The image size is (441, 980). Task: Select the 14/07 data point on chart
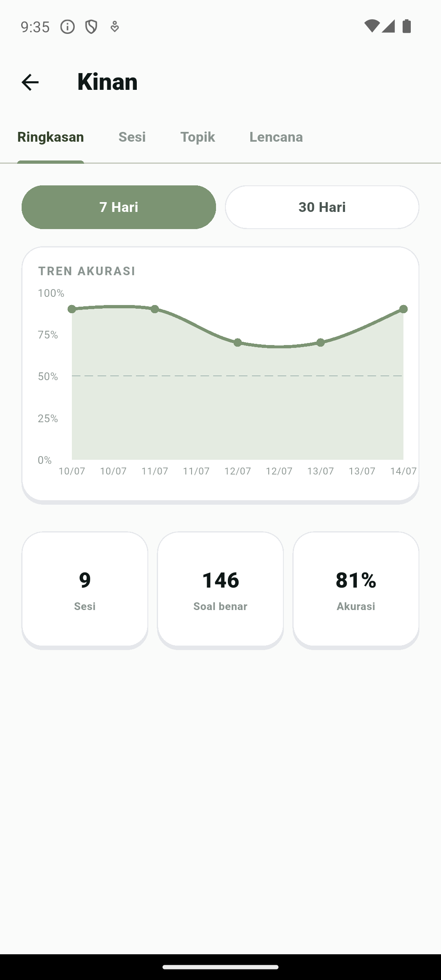click(x=403, y=309)
